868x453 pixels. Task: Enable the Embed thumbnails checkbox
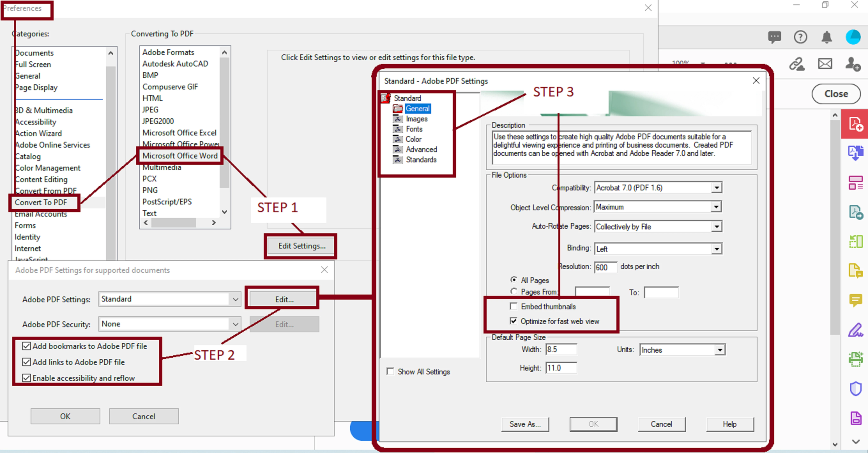point(514,306)
